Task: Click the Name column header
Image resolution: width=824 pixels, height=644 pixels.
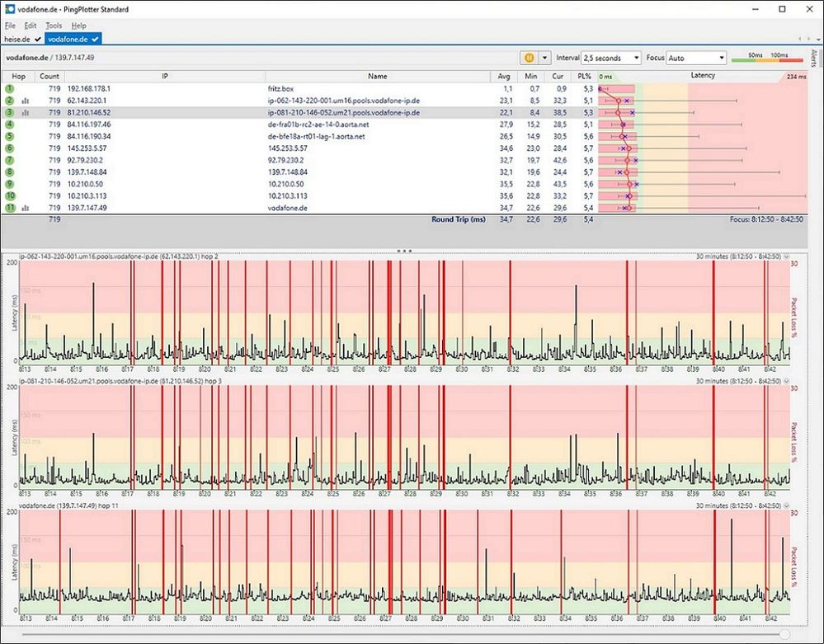Action: pyautogui.click(x=377, y=76)
